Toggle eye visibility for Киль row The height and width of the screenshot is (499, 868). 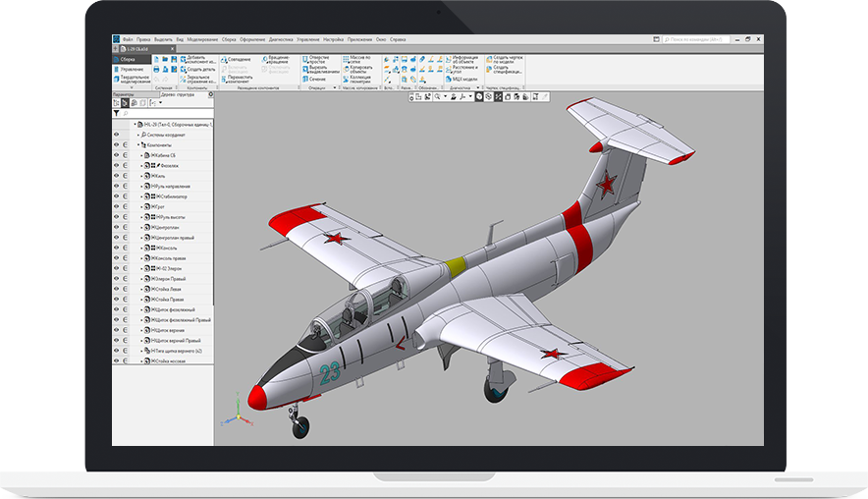click(x=116, y=176)
